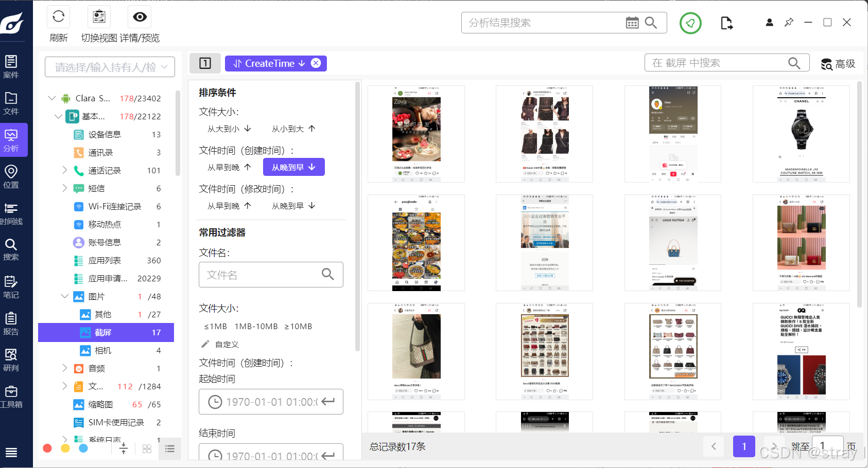The height and width of the screenshot is (468, 868).
Task: Expand the 音频 tree node
Action: click(64, 368)
